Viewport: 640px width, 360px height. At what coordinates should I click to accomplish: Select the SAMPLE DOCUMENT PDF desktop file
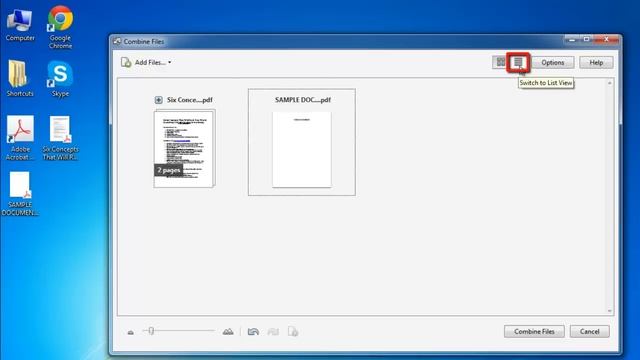20,194
